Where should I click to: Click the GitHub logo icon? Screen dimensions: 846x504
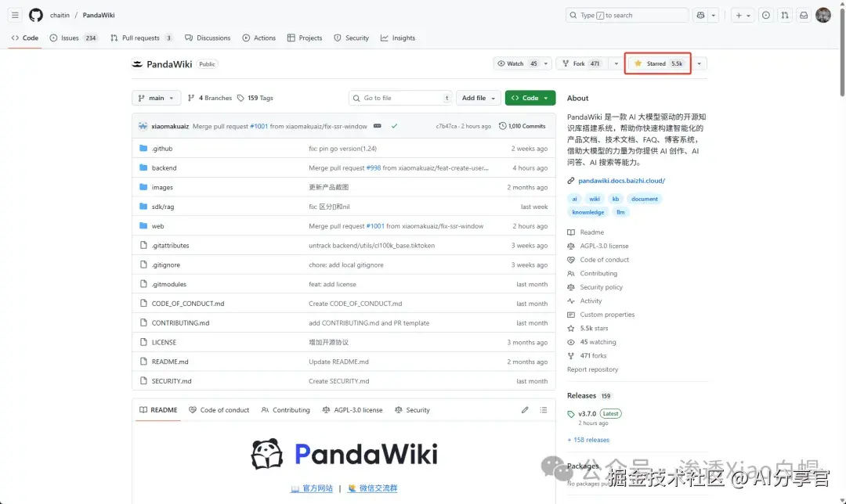point(36,15)
